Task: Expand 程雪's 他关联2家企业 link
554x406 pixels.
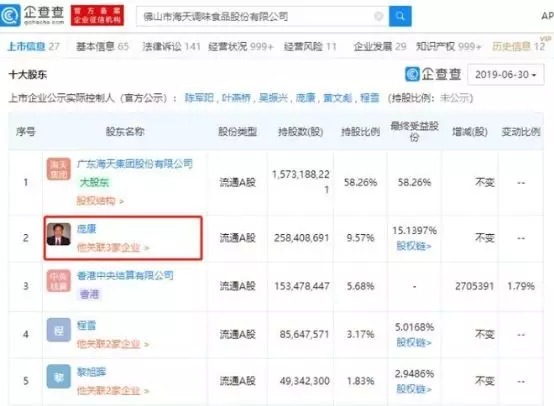Action: 113,344
